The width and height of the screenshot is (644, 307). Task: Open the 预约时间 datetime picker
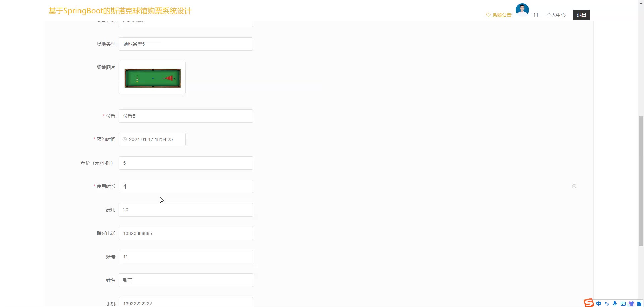coord(152,139)
